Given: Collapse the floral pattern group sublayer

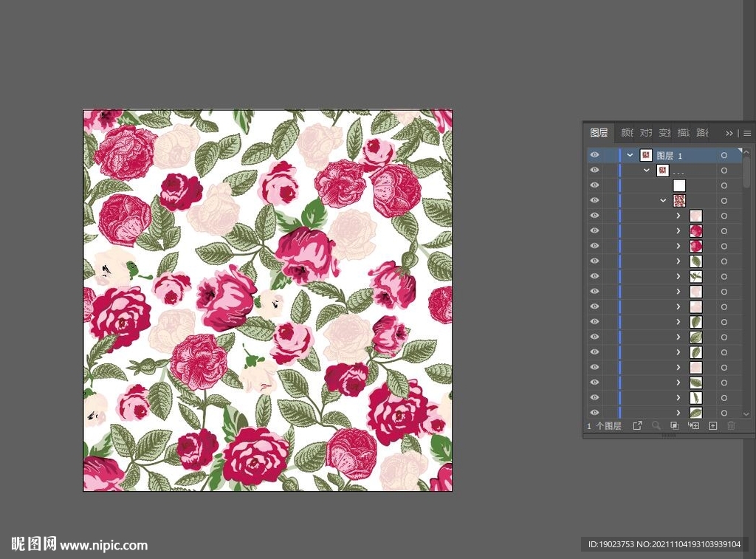Looking at the screenshot, I should click(x=663, y=201).
